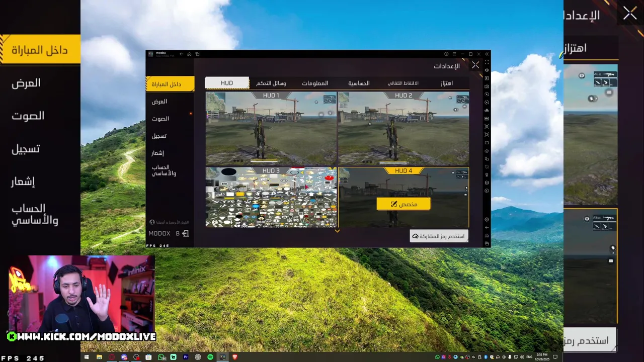Open Adobe Premiere Pro from taskbar
Image resolution: width=644 pixels, height=362 pixels.
(186, 357)
